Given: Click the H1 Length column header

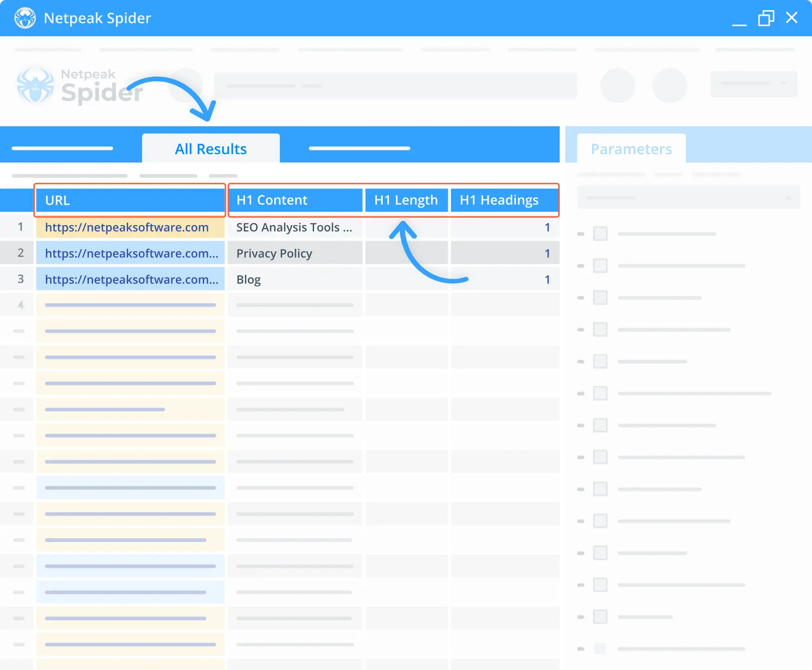Looking at the screenshot, I should (406, 200).
